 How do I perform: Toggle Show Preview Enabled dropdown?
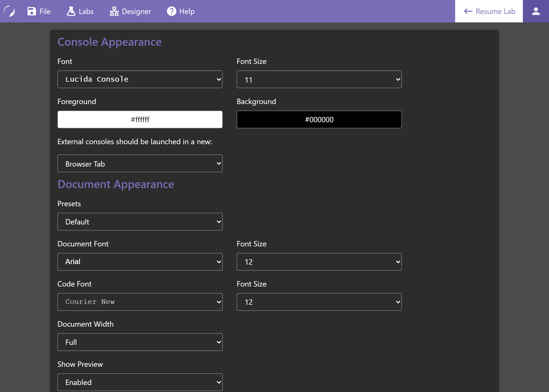140,382
